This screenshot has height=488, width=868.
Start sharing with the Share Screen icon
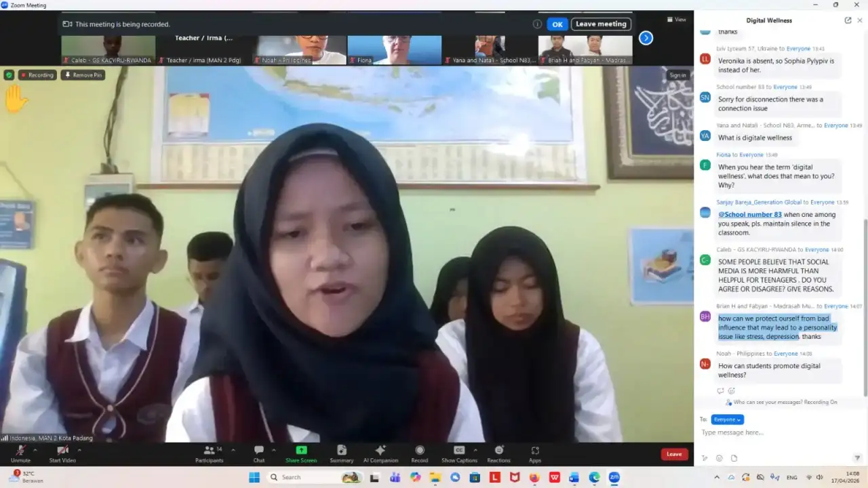[300, 453]
